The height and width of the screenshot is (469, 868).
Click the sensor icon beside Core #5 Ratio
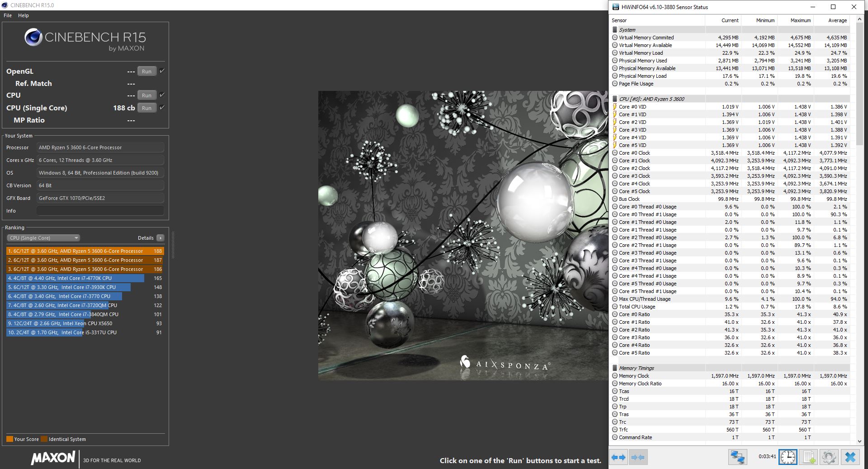pyautogui.click(x=615, y=353)
